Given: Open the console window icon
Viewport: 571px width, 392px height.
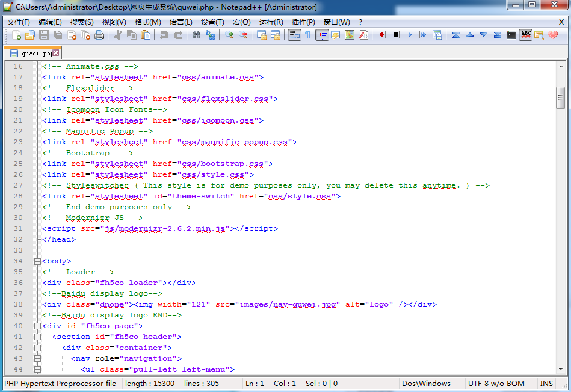Looking at the screenshot, I should pos(511,35).
